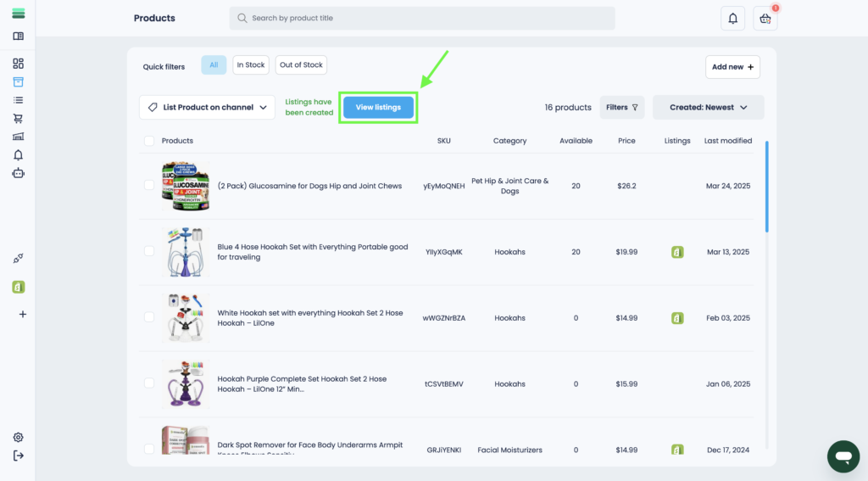Click the Shopify channel icon in the sidebar
The image size is (868, 481).
[18, 287]
